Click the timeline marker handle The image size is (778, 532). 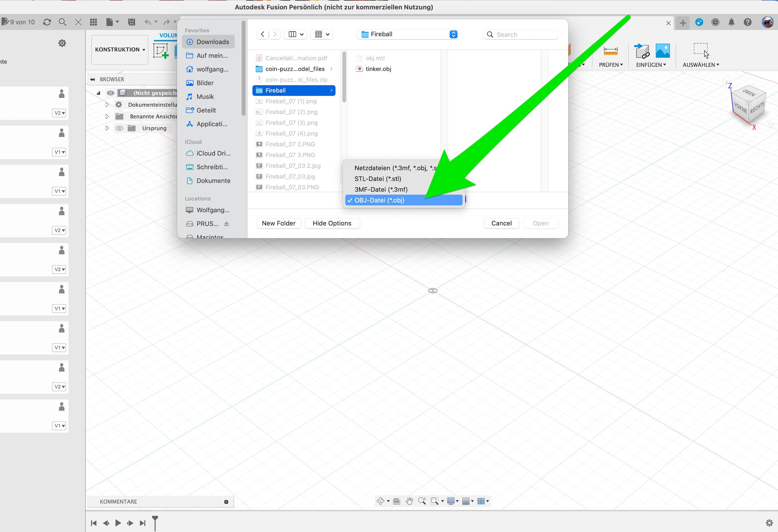pos(155,523)
